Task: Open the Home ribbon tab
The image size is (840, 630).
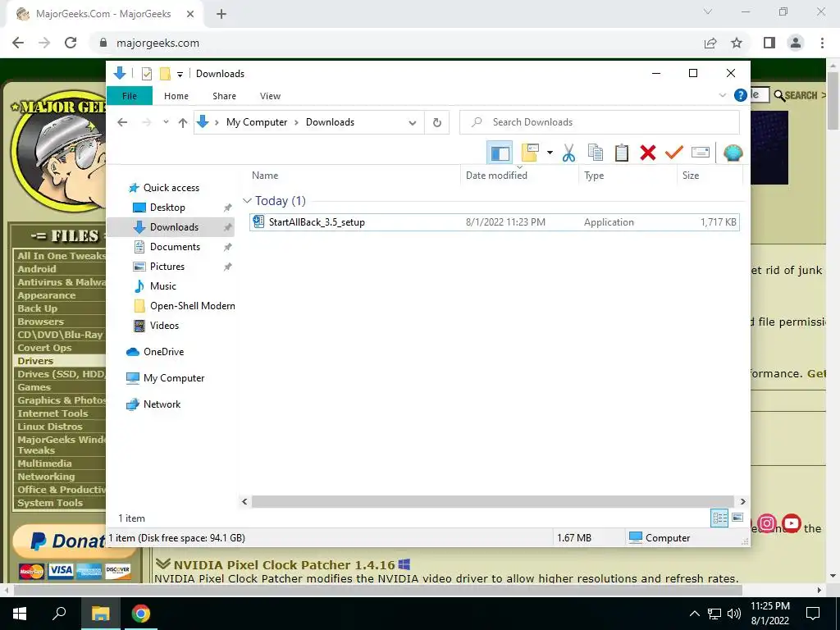Action: [176, 96]
